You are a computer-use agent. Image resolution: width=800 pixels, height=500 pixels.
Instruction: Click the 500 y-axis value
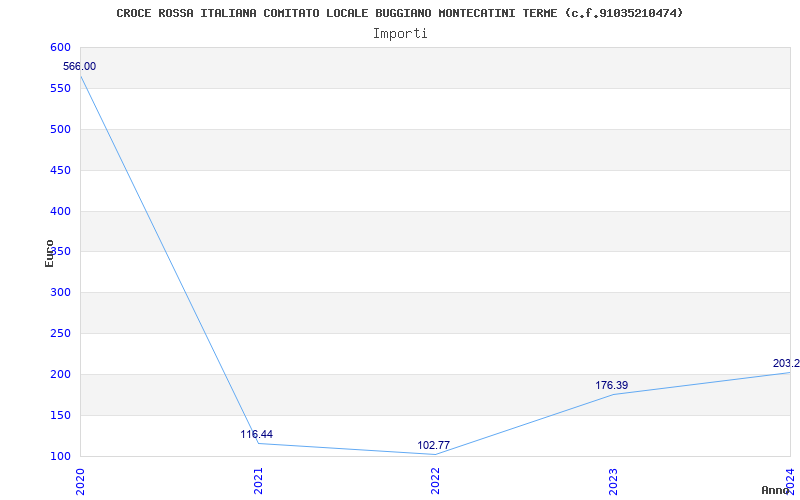pos(60,130)
